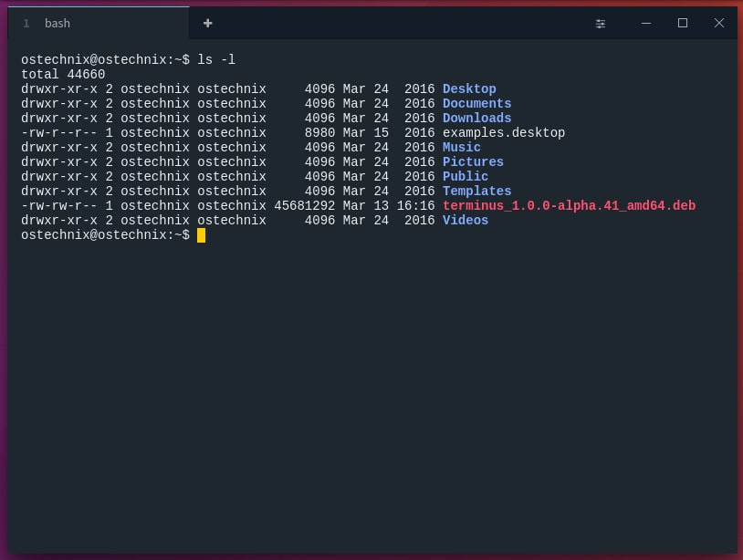The height and width of the screenshot is (560, 743).
Task: Select the Pictures directory entry
Action: coord(472,161)
